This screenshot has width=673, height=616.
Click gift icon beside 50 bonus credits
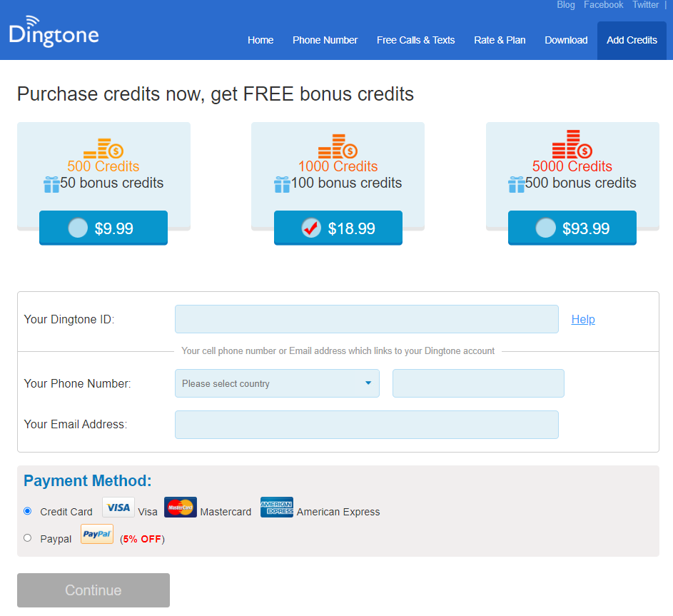tap(51, 185)
